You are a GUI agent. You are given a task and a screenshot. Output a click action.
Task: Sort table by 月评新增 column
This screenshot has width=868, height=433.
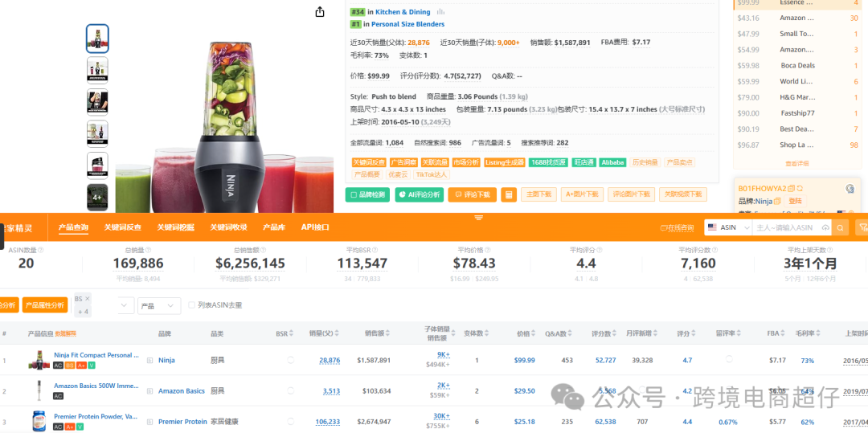[656, 333]
